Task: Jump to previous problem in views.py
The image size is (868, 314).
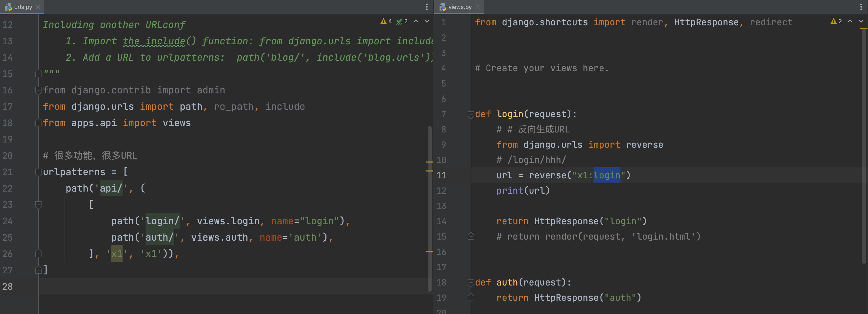Action: [850, 21]
